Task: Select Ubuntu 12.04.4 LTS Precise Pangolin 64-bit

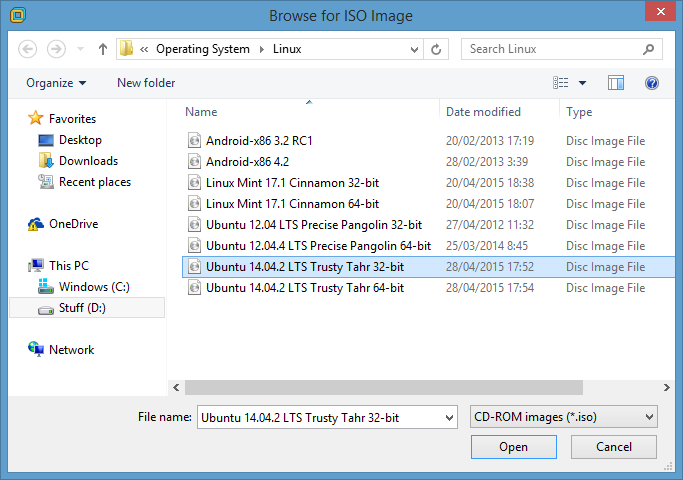Action: [318, 246]
